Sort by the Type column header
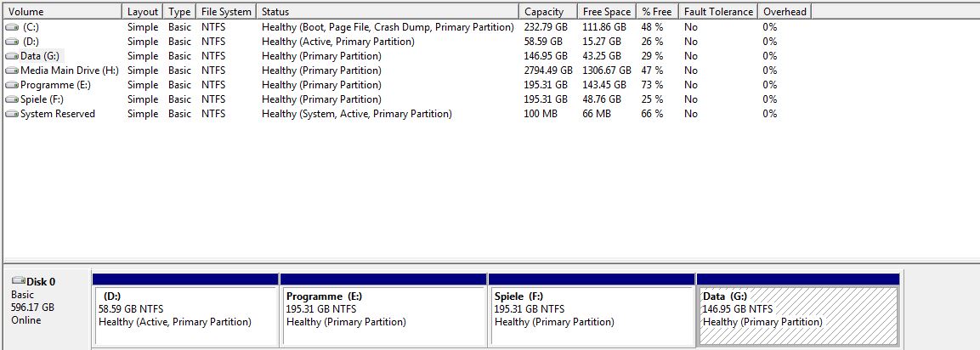Screen dimensions: 980x350 coord(179,11)
